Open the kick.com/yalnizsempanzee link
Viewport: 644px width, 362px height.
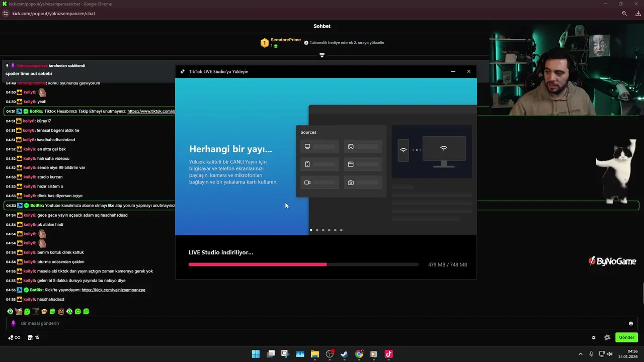(x=113, y=290)
